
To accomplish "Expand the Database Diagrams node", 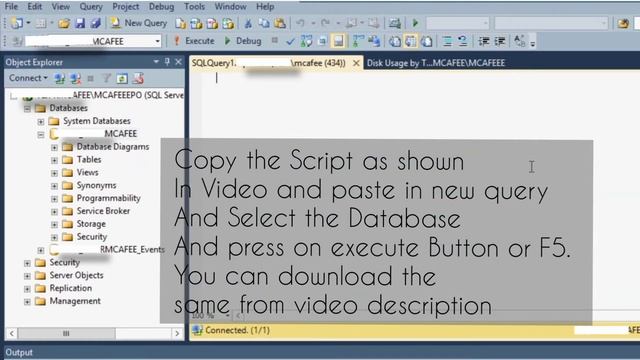I will click(x=54, y=147).
